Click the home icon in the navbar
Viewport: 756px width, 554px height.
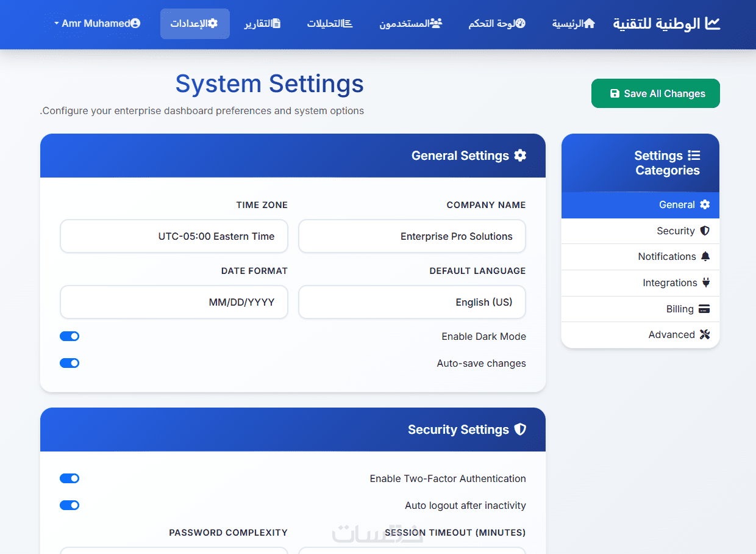click(589, 24)
